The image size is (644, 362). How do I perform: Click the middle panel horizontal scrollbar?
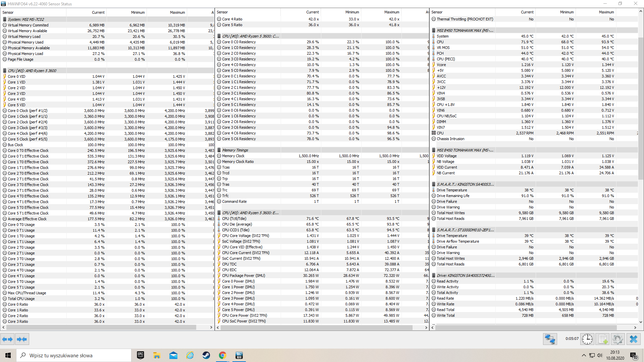(x=316, y=327)
